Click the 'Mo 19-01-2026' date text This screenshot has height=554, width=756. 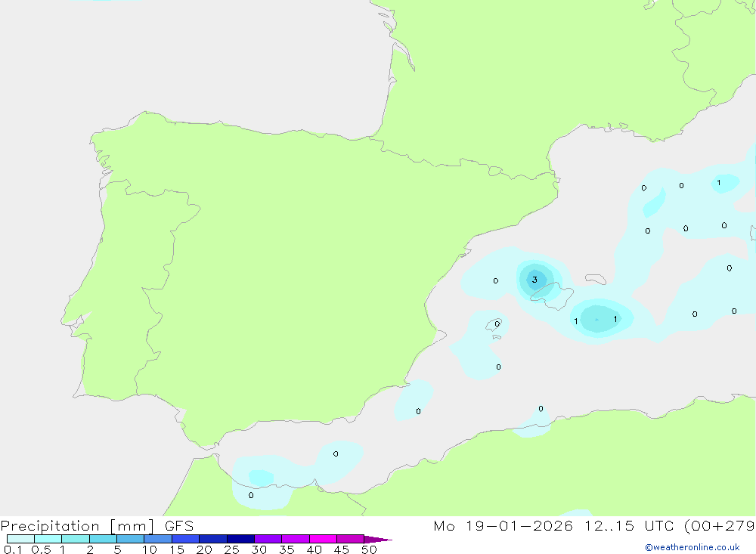click(503, 526)
